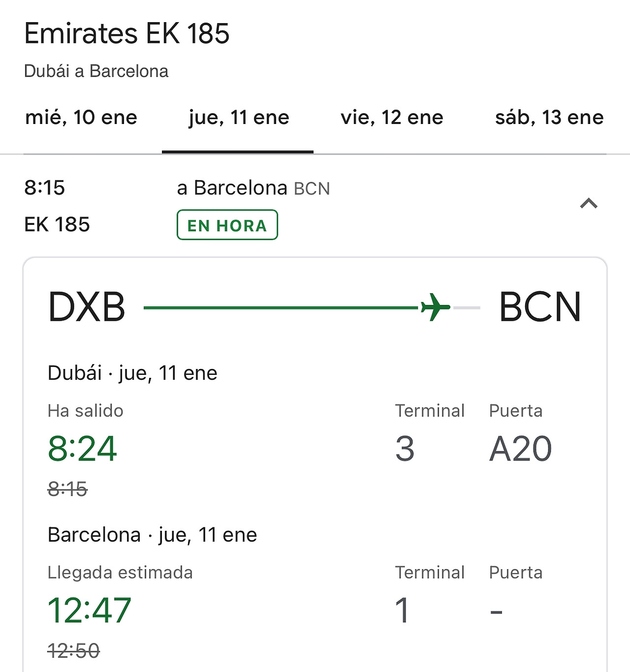
Task: Select the DXB airport code
Action: 87,307
